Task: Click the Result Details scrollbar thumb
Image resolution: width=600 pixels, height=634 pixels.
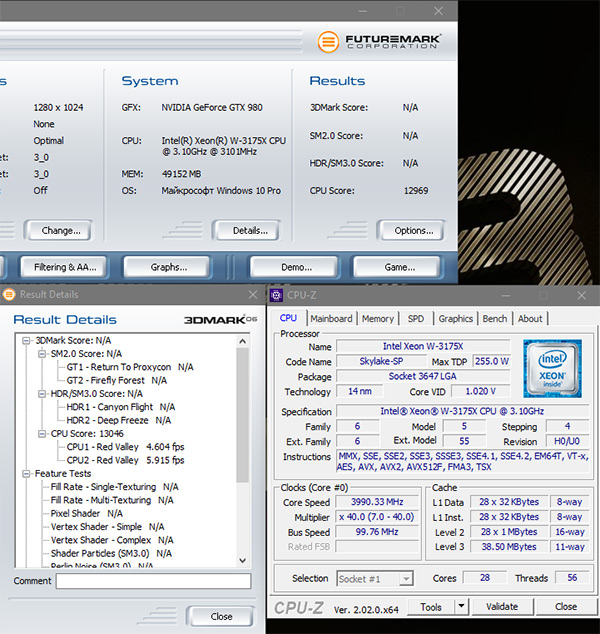Action: (243, 415)
